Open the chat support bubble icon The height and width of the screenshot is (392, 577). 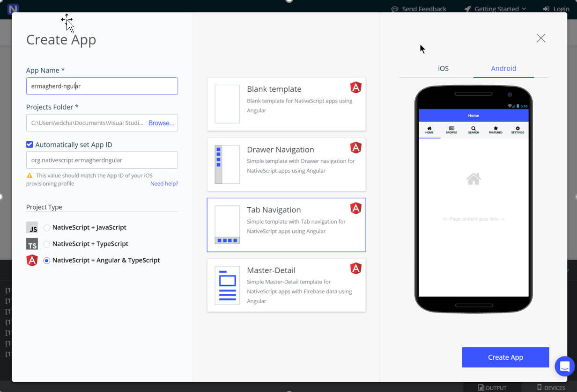(564, 366)
